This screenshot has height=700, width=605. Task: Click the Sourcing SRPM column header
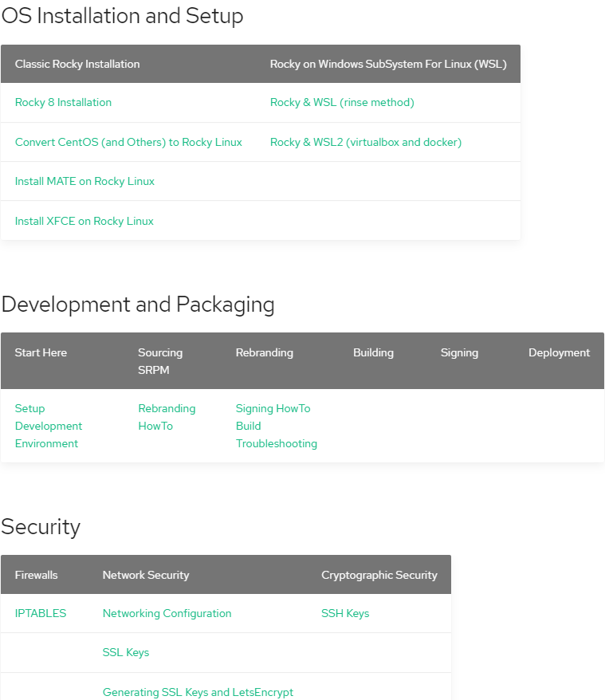(x=160, y=361)
